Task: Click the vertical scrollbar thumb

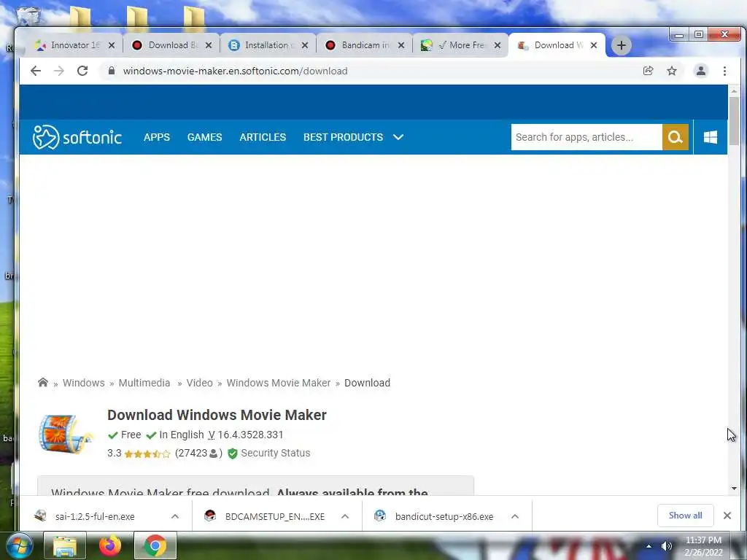Action: pyautogui.click(x=734, y=121)
